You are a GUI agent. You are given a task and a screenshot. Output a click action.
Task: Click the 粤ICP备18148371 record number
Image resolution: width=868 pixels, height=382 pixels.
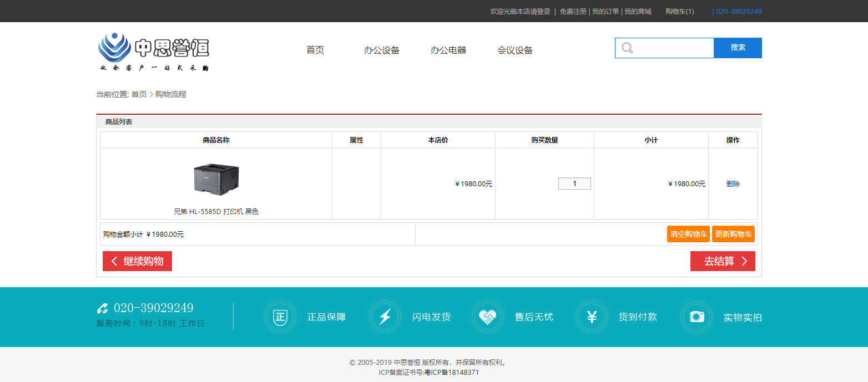pos(452,373)
